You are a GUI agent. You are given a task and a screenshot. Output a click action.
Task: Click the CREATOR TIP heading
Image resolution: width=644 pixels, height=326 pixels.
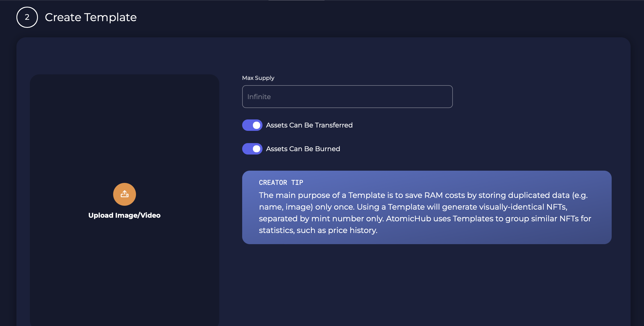(281, 183)
